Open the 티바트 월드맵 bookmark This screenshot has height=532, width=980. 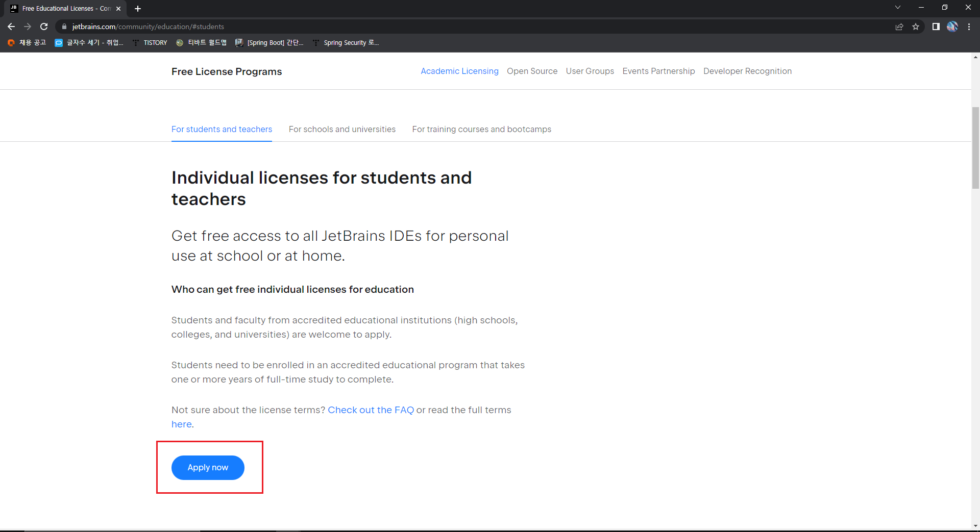[201, 43]
